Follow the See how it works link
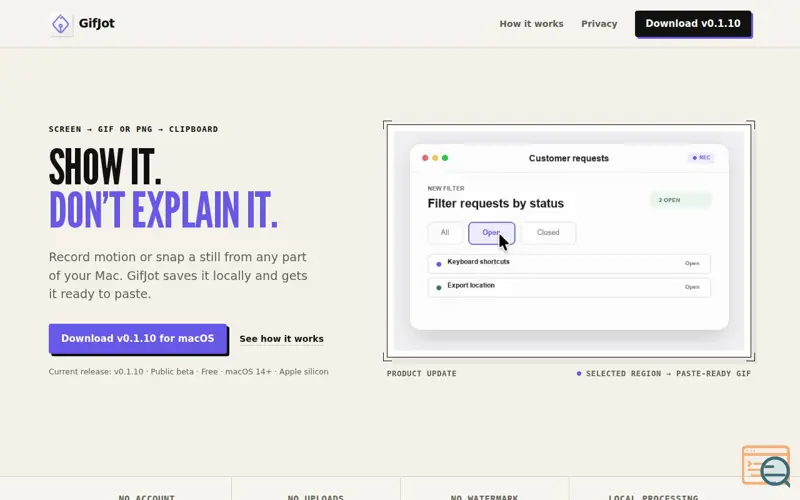 click(x=282, y=339)
